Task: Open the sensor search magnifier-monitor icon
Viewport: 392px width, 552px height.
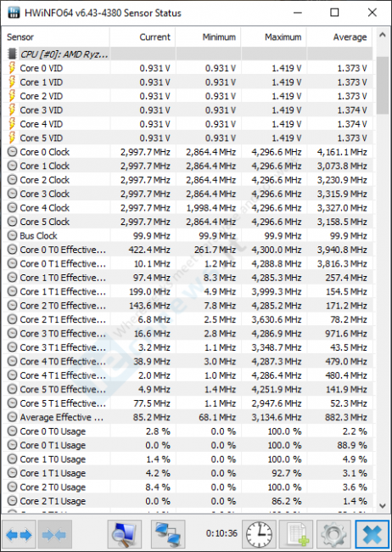Action: 124,535
